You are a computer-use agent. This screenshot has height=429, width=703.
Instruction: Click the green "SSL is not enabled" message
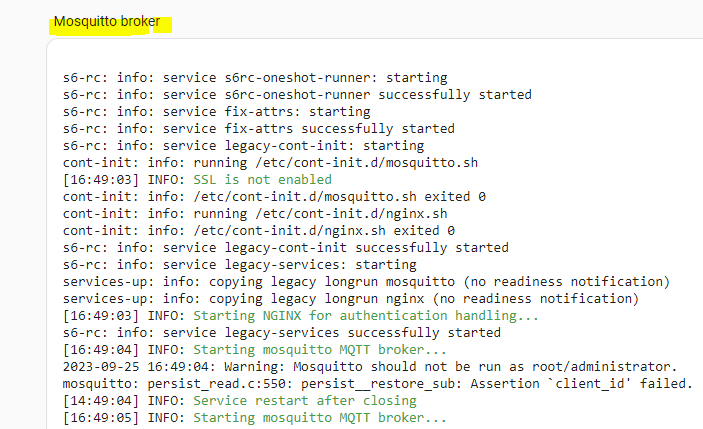coord(262,179)
